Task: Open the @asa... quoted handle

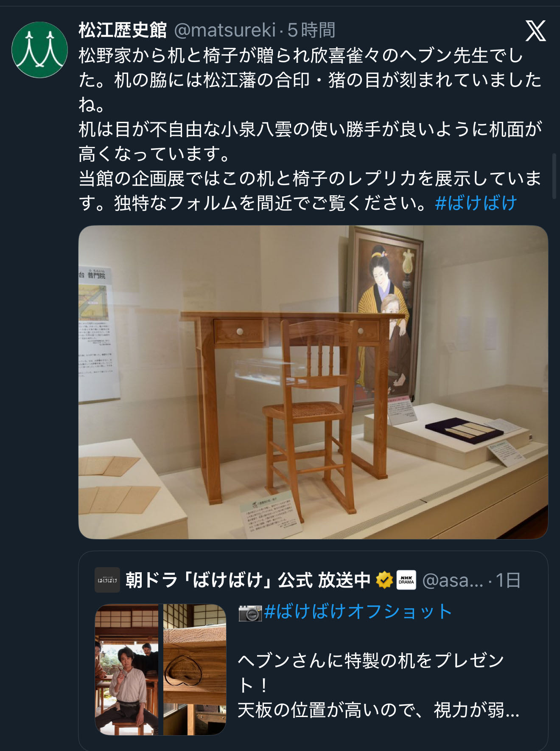Action: pos(453,580)
